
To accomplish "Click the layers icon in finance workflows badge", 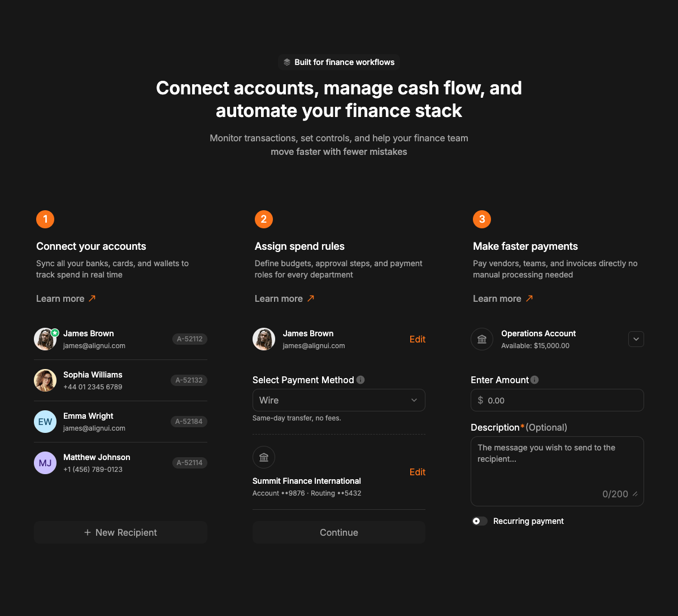I will point(287,62).
